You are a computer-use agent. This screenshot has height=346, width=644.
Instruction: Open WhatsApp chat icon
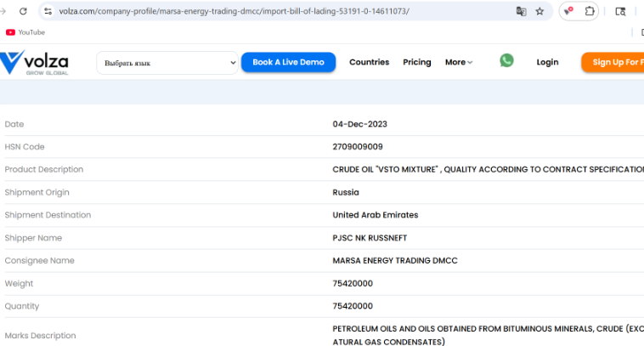(506, 60)
